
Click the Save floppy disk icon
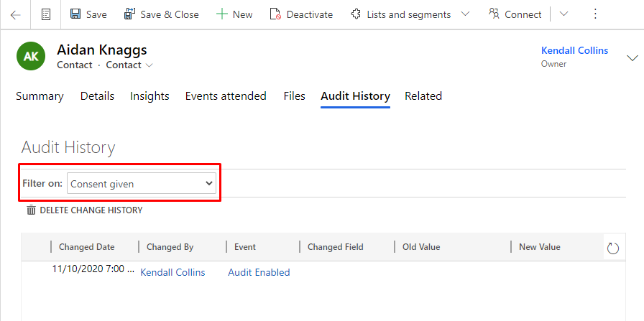tap(75, 14)
